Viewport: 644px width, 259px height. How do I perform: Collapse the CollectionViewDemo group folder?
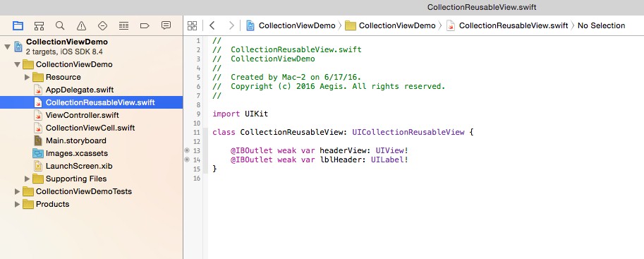(x=17, y=64)
